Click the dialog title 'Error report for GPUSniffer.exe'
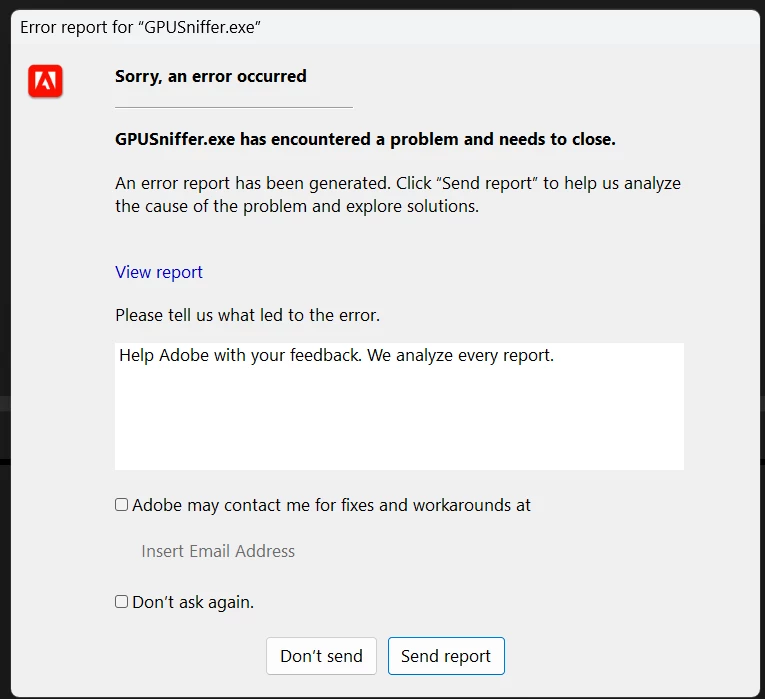Screen dimensions: 765x699 [141, 27]
